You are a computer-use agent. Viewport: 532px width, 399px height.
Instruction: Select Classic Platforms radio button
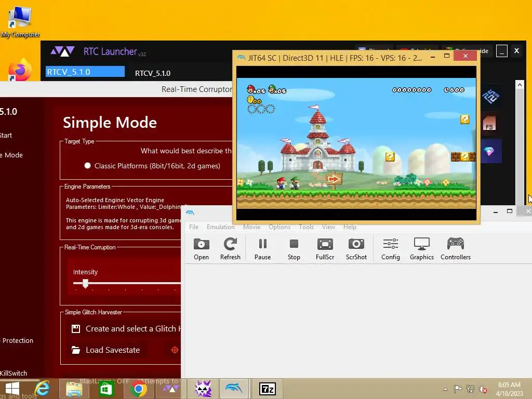[87, 166]
